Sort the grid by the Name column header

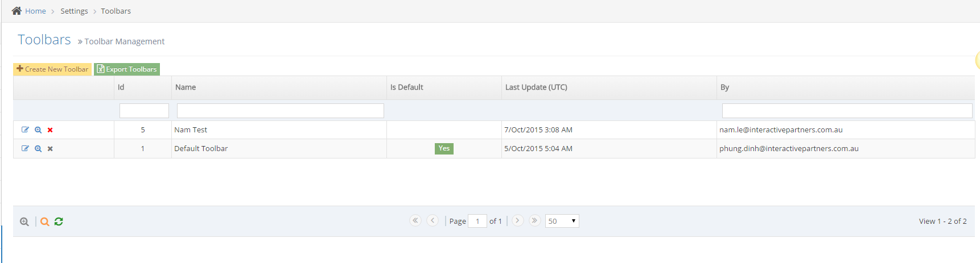186,87
